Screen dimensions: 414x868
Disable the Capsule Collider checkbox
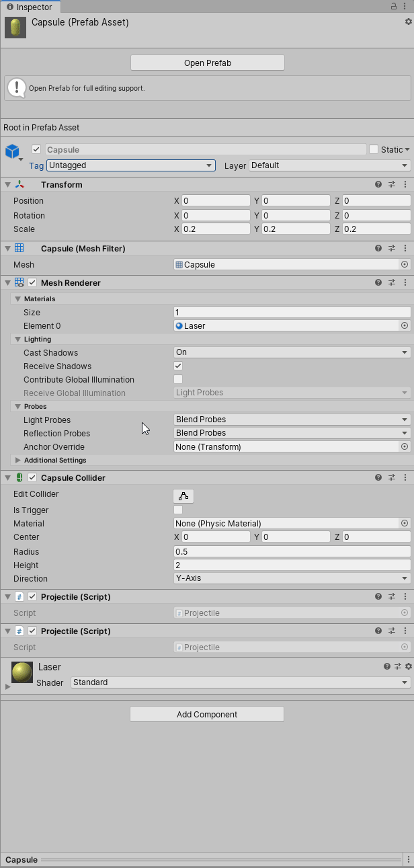coord(32,477)
